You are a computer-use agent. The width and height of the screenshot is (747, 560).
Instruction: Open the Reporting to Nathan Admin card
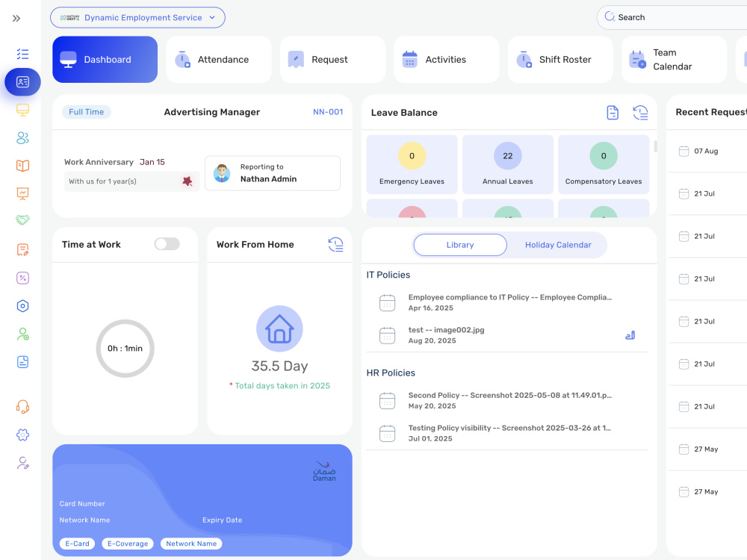point(273,173)
